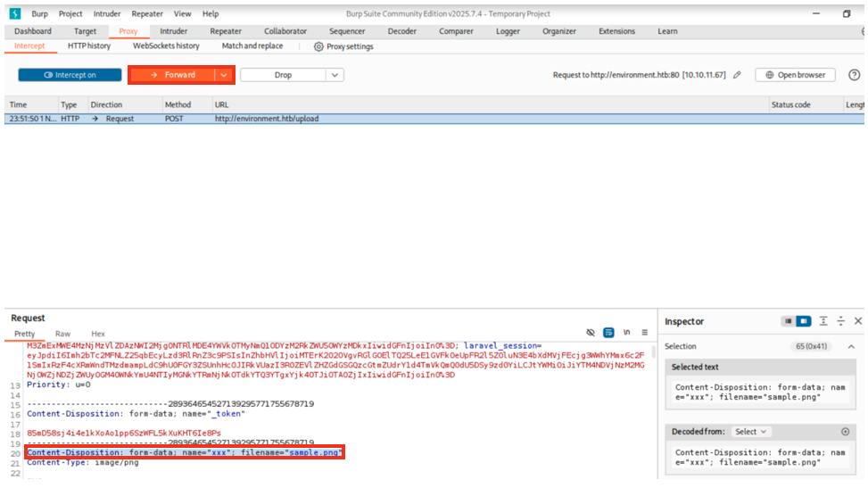Open the Organizer tab
Screen dimensions: 868x488
(559, 31)
